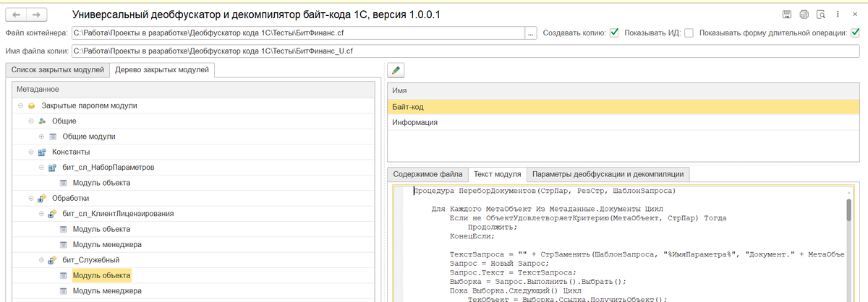
Task: Open Параметры деобфускации и декомпиляции tab
Action: (x=608, y=174)
